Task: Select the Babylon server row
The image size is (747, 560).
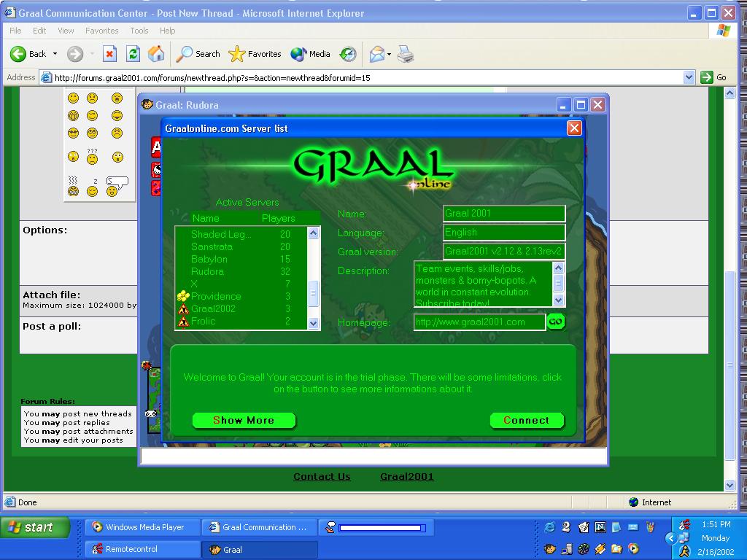Action: [x=241, y=259]
